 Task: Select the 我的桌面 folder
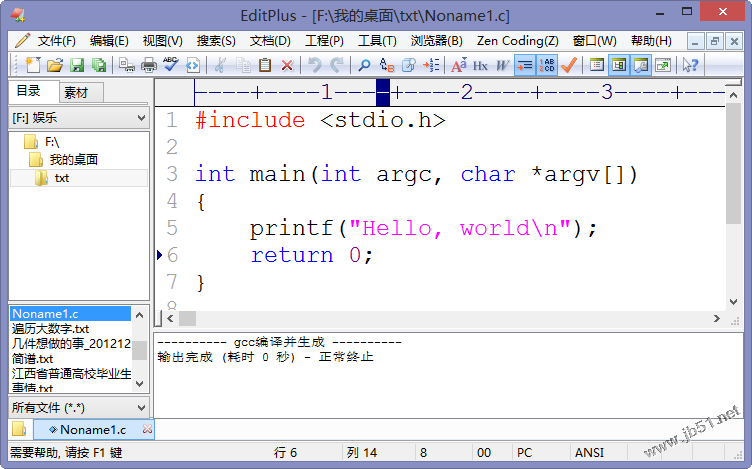click(64, 160)
